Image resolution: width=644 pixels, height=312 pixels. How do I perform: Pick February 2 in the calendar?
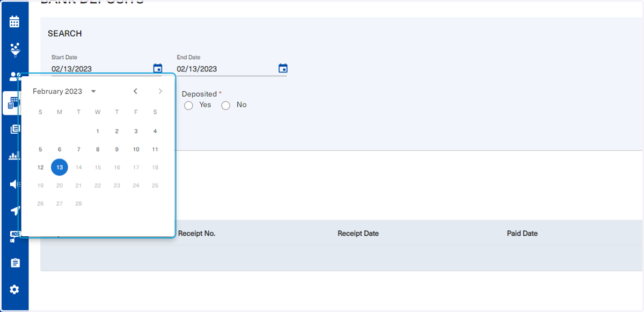117,132
